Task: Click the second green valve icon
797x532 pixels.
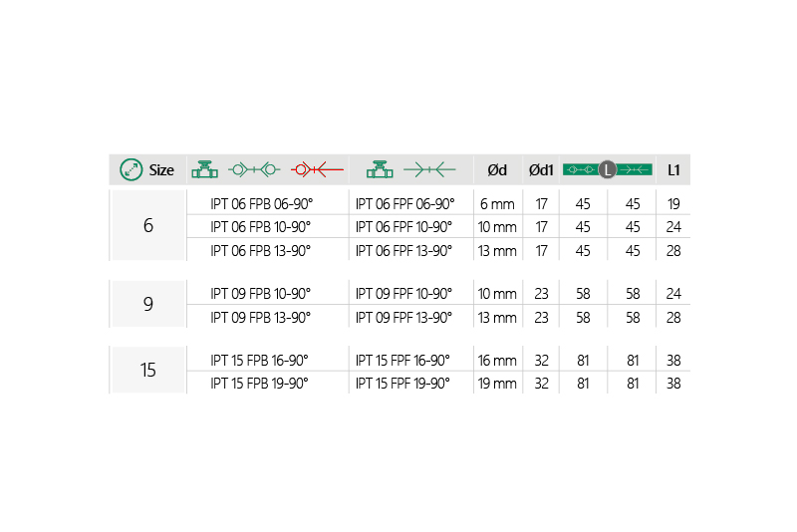Action: 380,169
